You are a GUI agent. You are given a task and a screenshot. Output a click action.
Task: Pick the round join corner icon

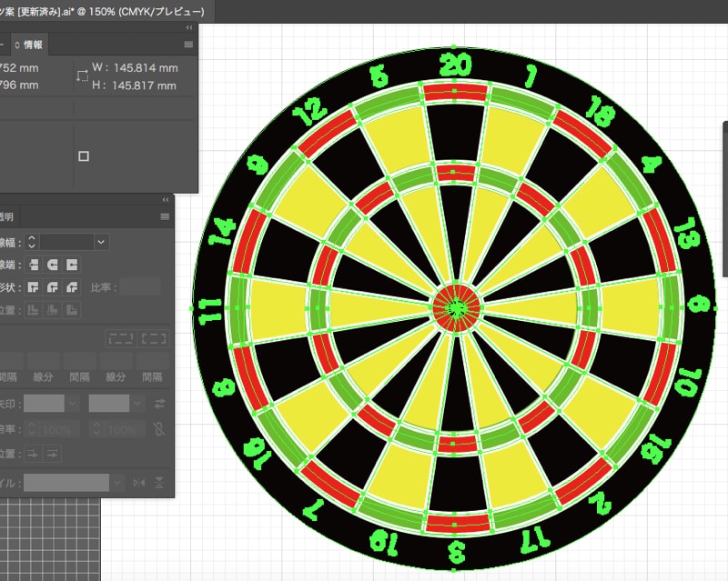pos(52,287)
